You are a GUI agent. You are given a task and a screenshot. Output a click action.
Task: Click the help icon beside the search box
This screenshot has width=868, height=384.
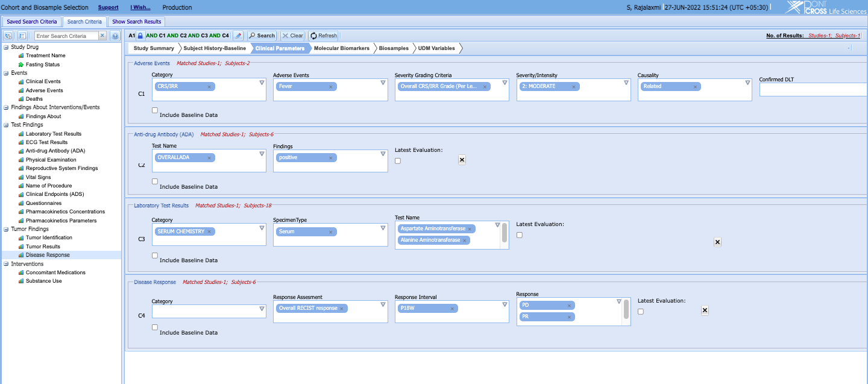coord(115,36)
